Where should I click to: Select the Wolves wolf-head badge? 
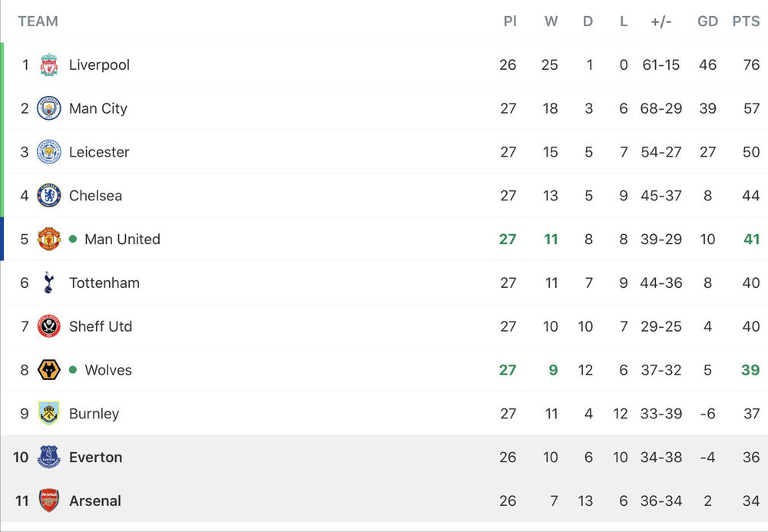coord(49,369)
